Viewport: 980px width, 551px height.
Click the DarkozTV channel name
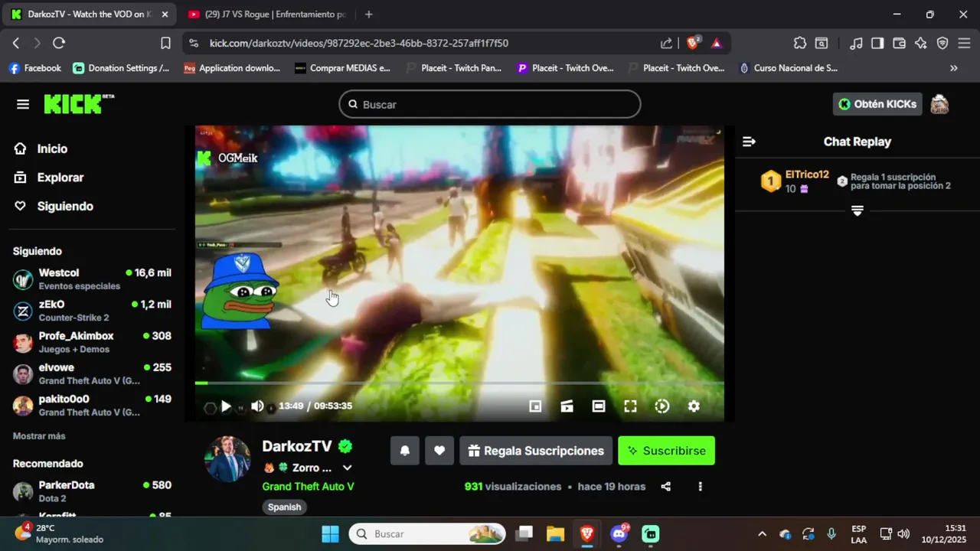click(297, 446)
